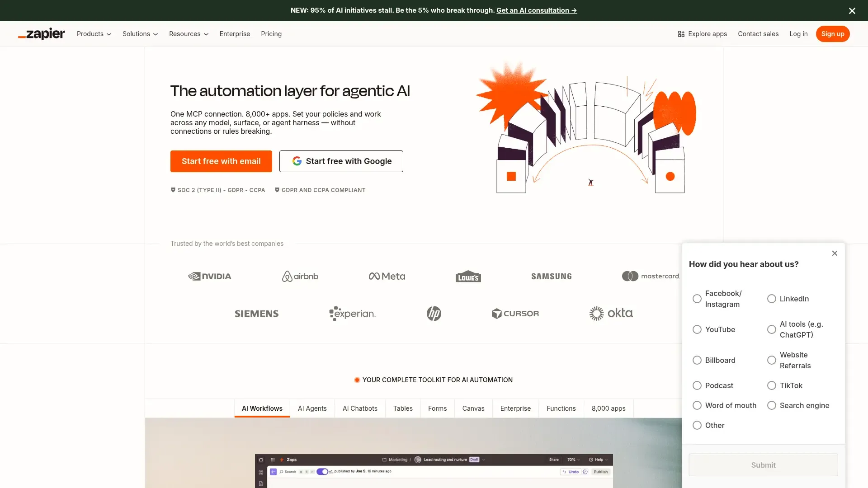Switch to the Tables tab
868x488 pixels.
pos(403,408)
